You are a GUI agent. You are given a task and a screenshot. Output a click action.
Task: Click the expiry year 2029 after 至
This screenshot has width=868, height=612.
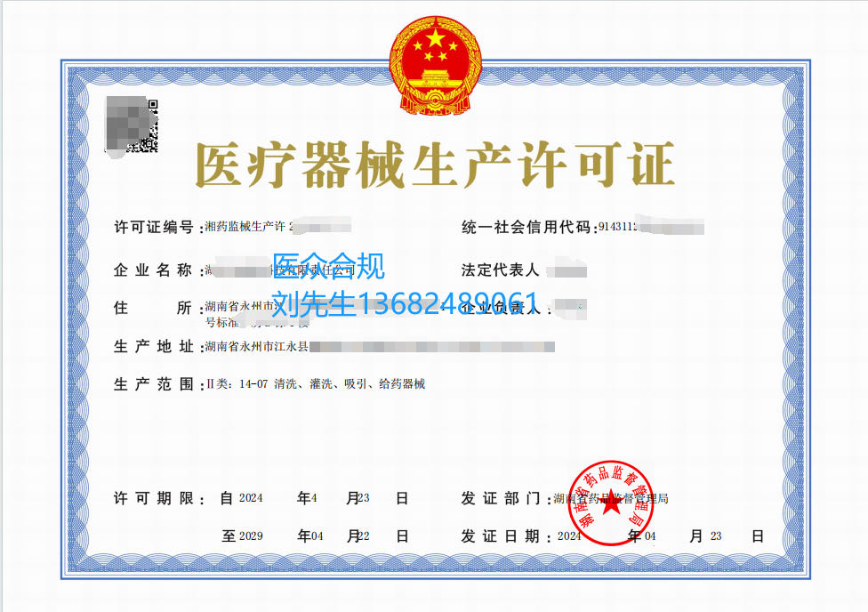251,536
